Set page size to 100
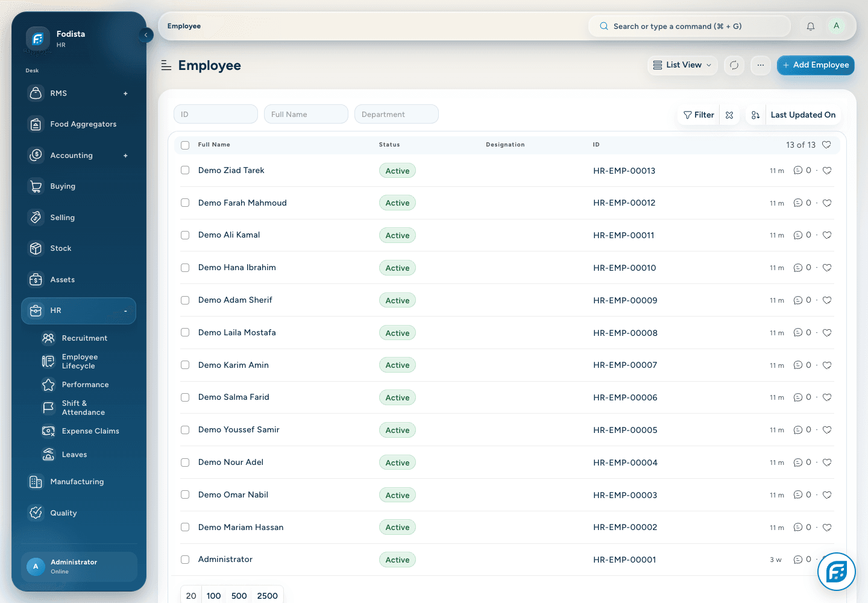 coord(213,596)
